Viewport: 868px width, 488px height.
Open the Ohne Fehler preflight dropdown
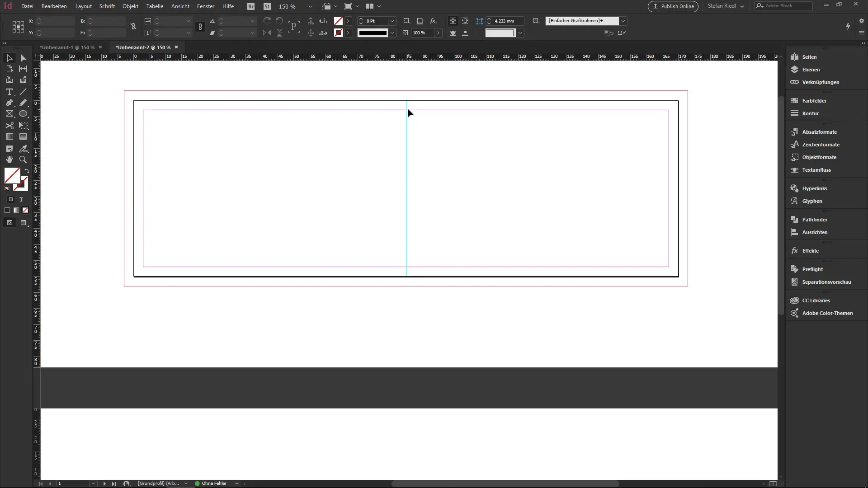[x=236, y=483]
